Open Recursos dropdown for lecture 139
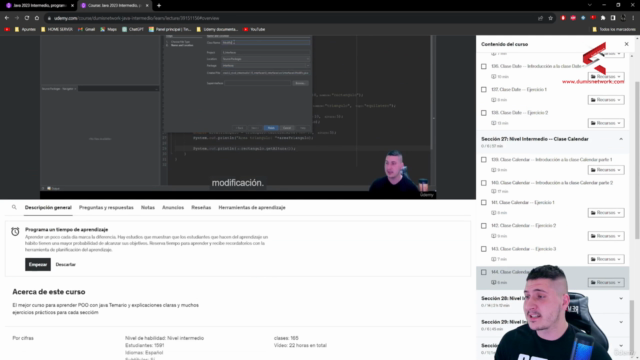This screenshot has height=360, width=640. pos(606,170)
